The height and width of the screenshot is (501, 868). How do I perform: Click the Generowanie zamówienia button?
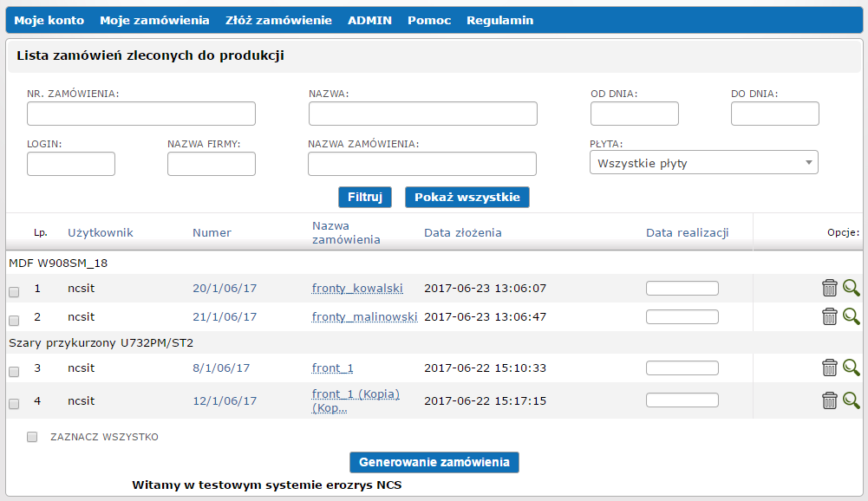coord(434,462)
